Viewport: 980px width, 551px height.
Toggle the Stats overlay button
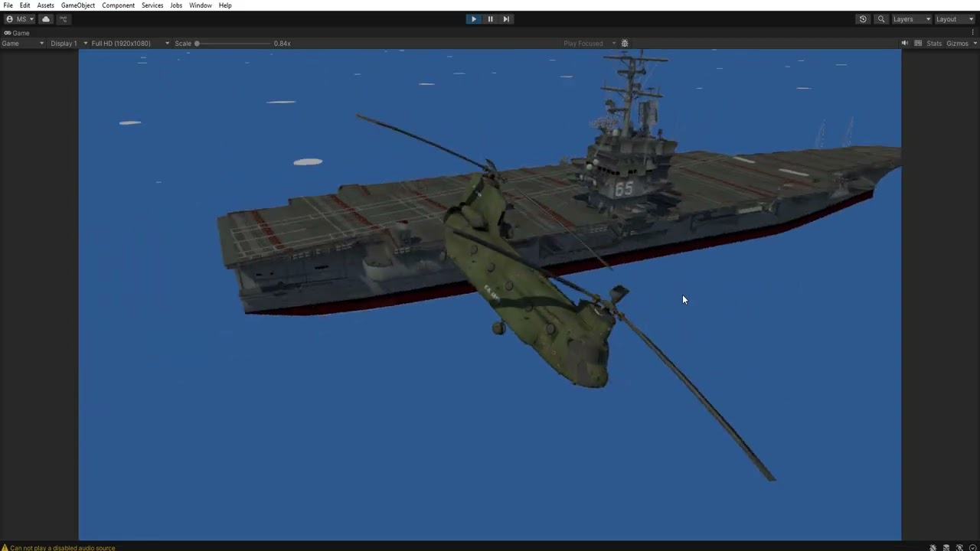[934, 44]
